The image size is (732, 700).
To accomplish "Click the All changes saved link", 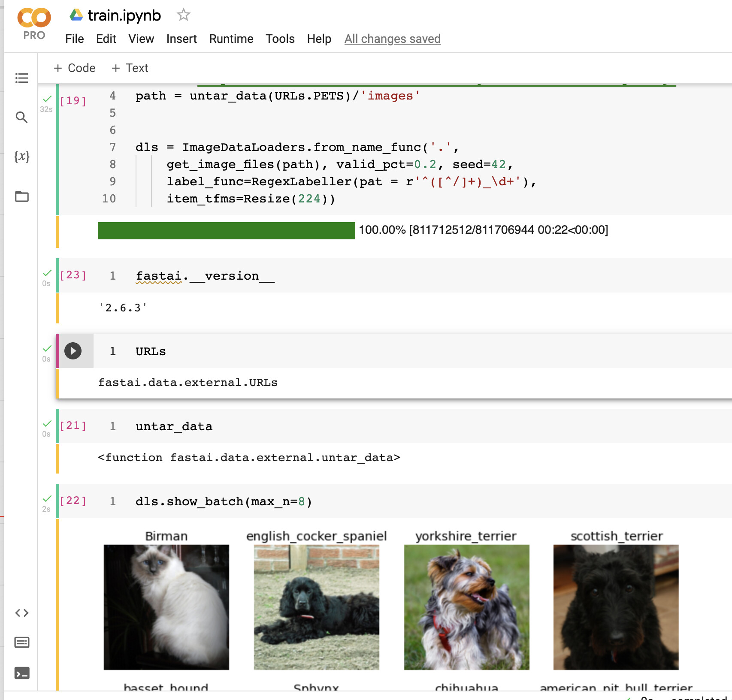I will click(x=393, y=39).
